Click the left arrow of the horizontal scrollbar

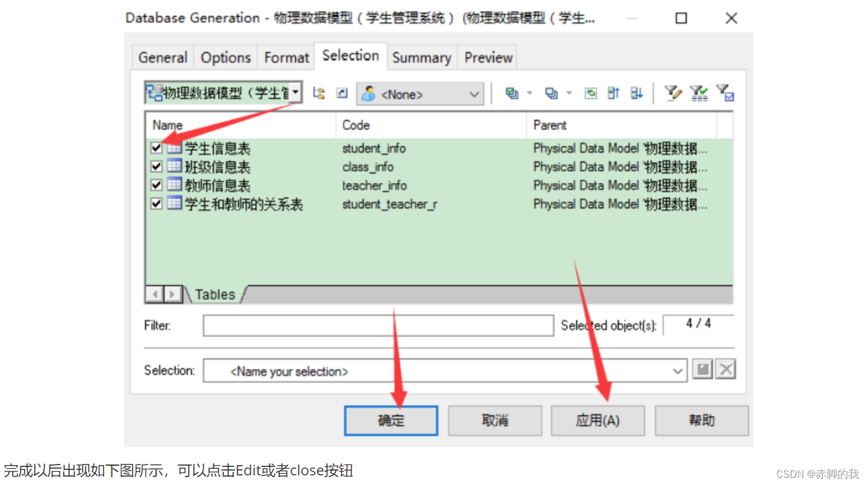(x=154, y=294)
